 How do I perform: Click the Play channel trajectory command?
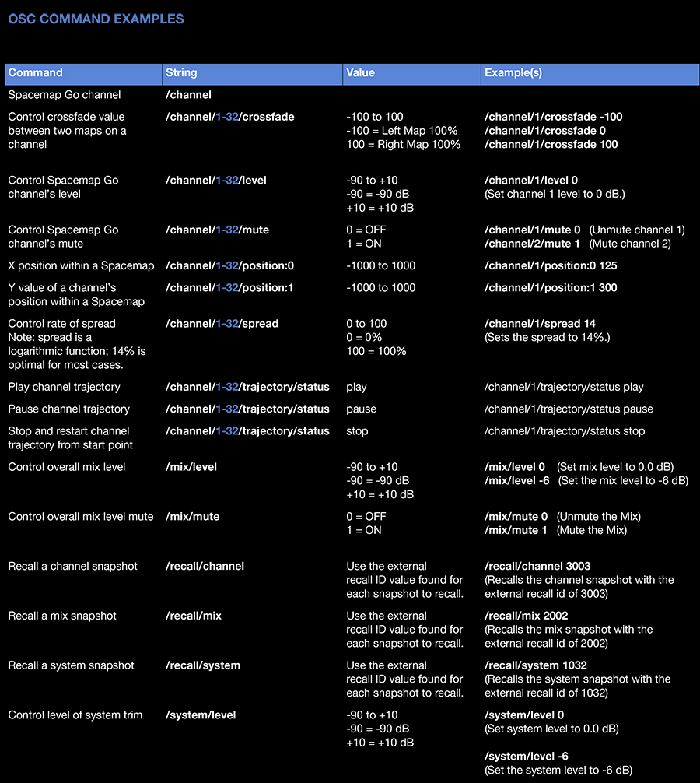coord(64,387)
